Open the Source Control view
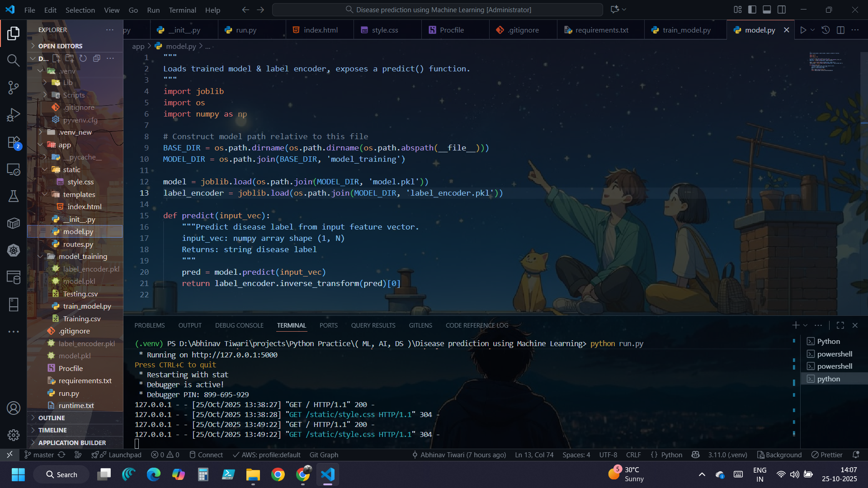The image size is (868, 488). tap(13, 88)
